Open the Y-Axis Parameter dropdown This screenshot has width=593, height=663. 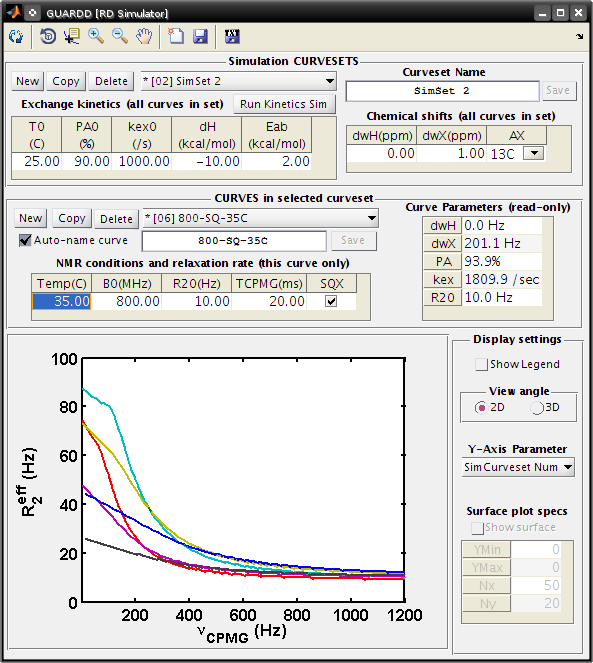(518, 467)
